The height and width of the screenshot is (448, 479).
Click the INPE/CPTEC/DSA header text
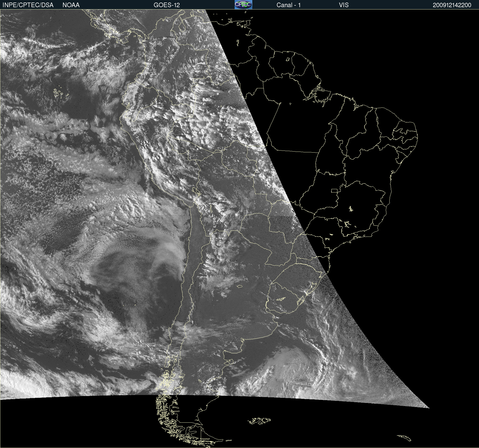[x=28, y=5]
